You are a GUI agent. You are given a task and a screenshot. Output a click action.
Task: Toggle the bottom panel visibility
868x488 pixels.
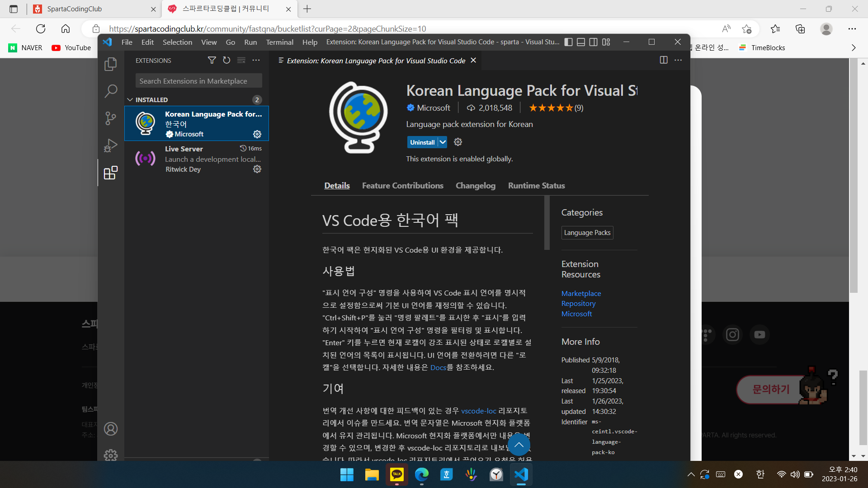coord(581,42)
